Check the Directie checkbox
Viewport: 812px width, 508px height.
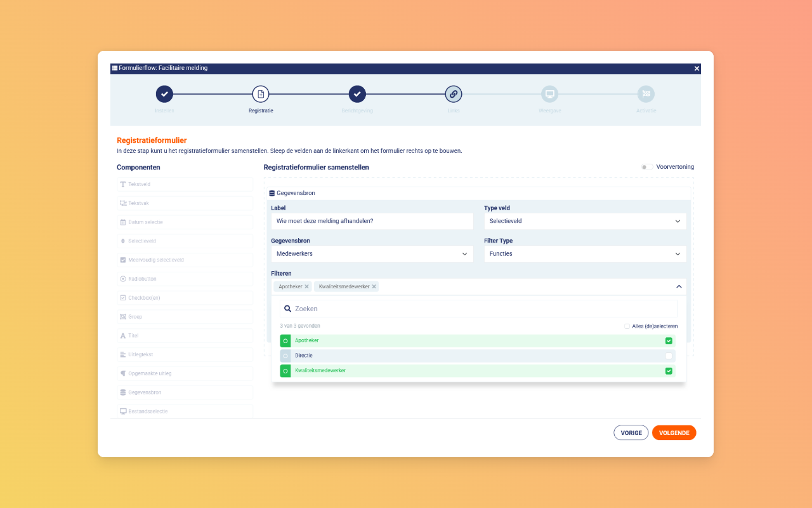click(669, 356)
